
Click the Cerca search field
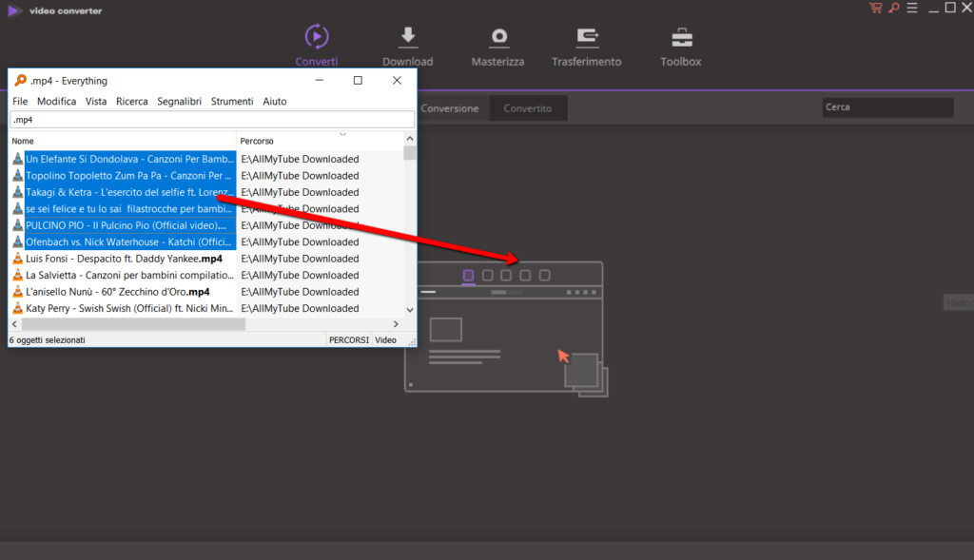pos(887,107)
